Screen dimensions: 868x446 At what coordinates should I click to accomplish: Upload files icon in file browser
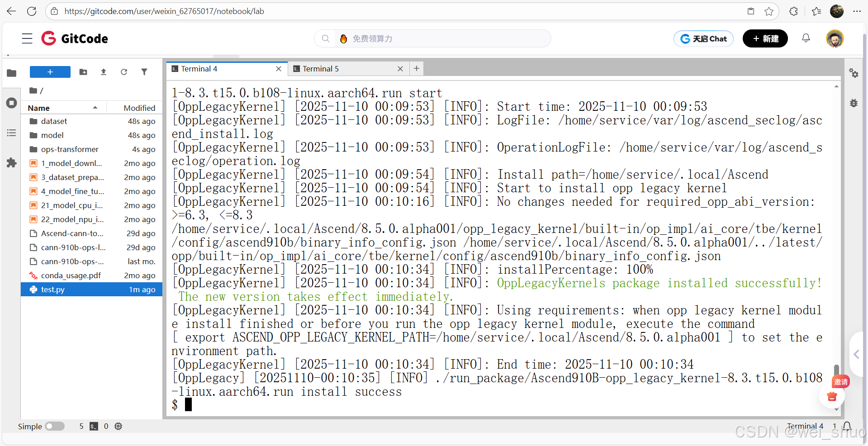(104, 72)
